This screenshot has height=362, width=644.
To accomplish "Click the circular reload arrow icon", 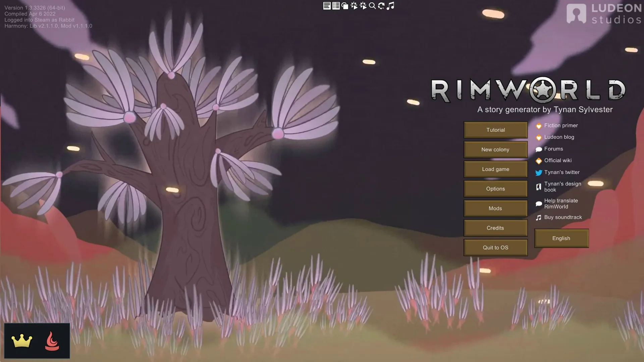I will (381, 6).
